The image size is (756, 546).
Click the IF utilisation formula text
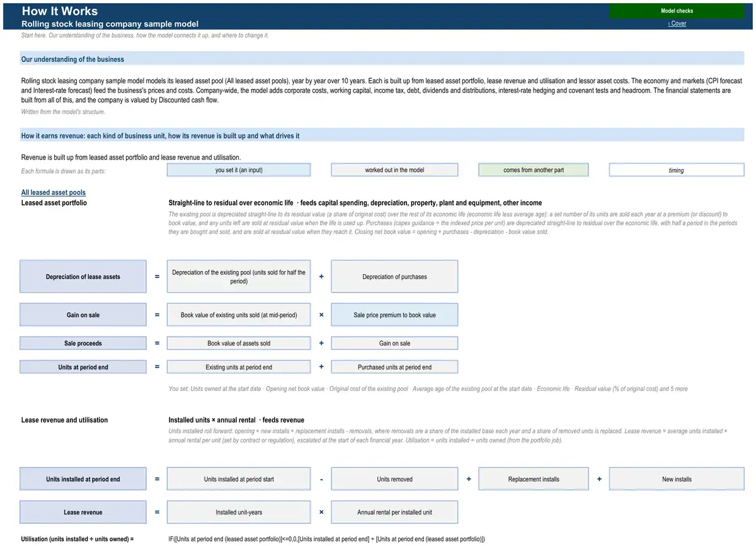pyautogui.click(x=326, y=539)
